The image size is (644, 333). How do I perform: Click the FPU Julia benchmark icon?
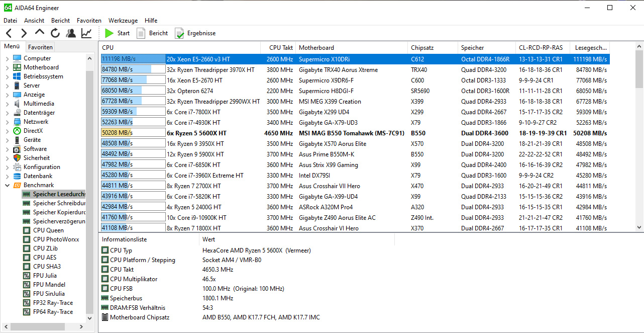[x=27, y=276]
